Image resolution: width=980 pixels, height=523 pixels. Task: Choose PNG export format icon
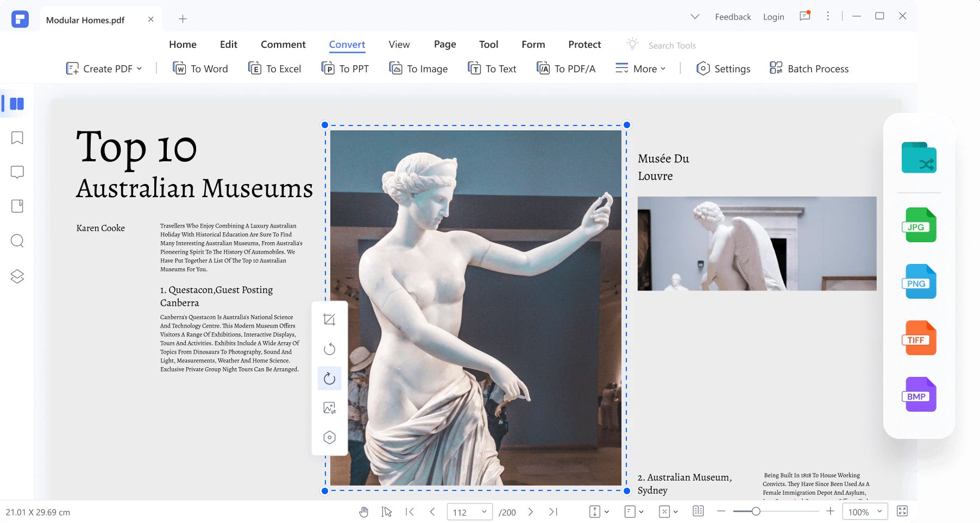point(919,282)
